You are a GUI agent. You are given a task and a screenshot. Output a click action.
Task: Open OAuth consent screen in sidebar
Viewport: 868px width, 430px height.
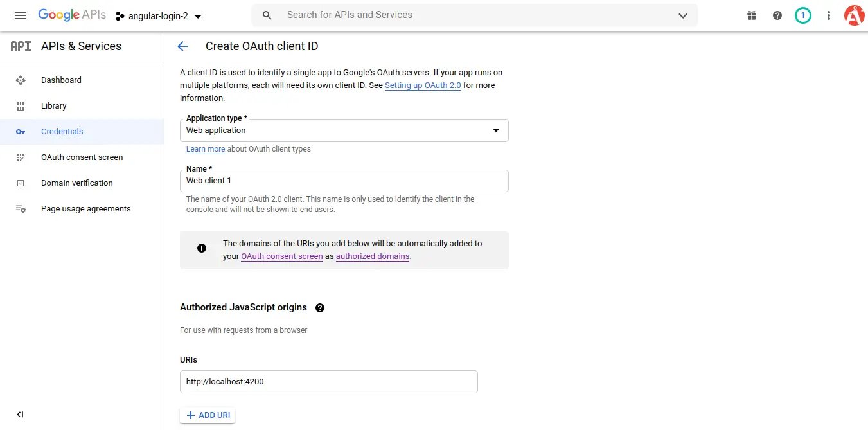click(x=82, y=157)
